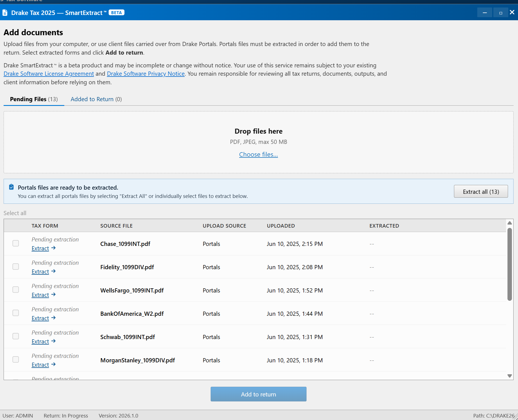Click the file list scrollbar thumb
The height and width of the screenshot is (420, 518).
(509, 264)
